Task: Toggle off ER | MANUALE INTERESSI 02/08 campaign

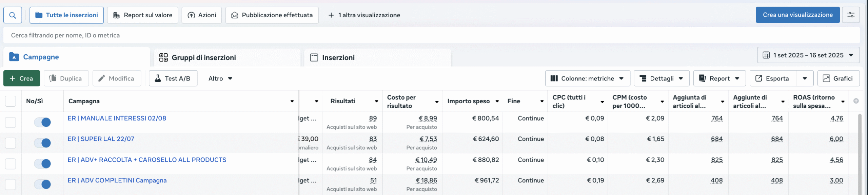Action: point(42,122)
